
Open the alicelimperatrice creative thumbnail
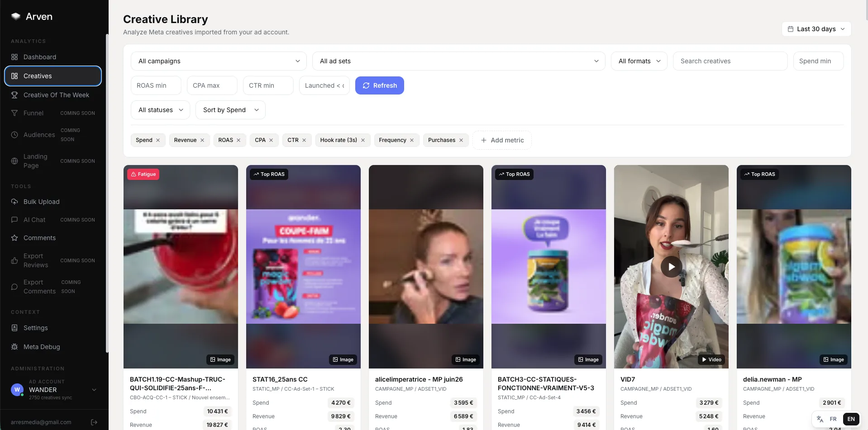point(426,267)
